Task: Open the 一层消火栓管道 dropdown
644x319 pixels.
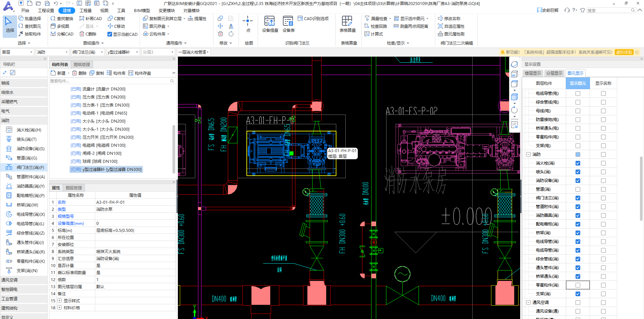Action: point(194,52)
